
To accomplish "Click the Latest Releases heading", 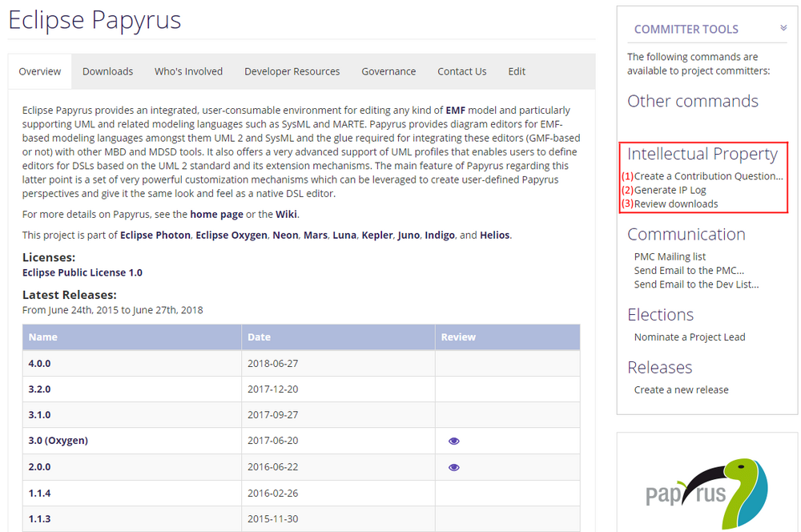I will click(70, 296).
